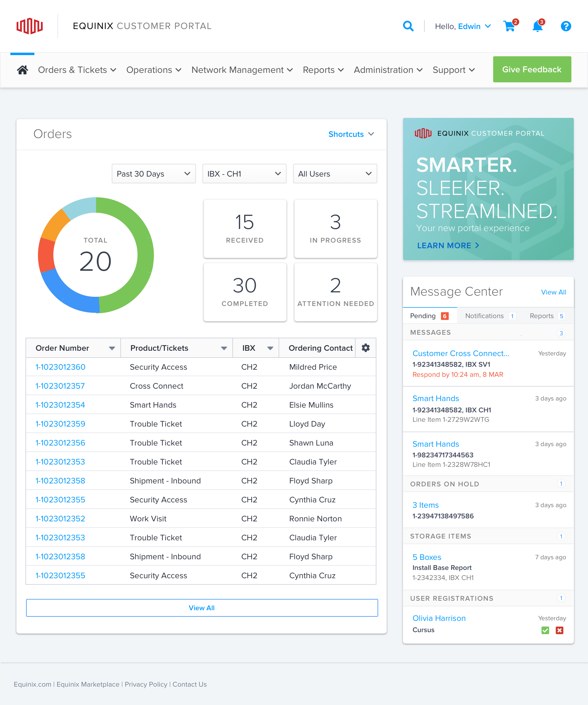Screen dimensions: 588x705
Task: Open the Administration menu
Action: click(388, 70)
